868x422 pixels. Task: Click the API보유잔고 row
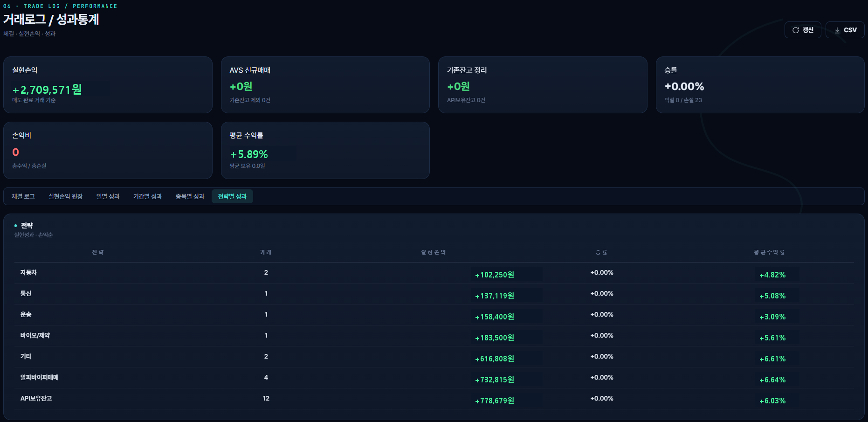434,399
